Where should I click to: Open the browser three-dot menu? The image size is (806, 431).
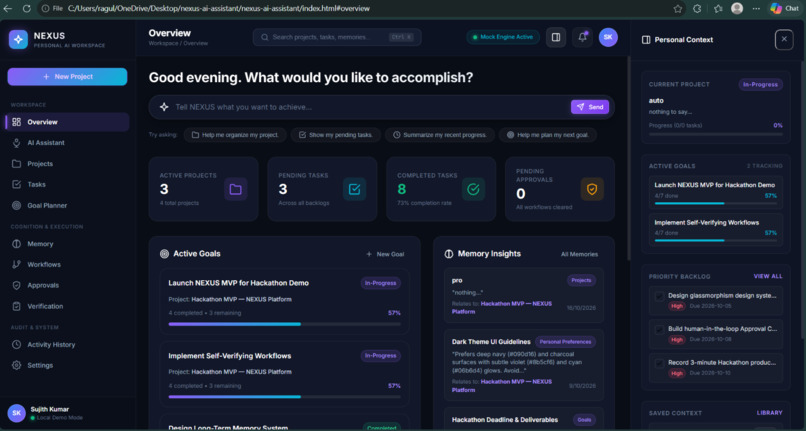tap(756, 8)
